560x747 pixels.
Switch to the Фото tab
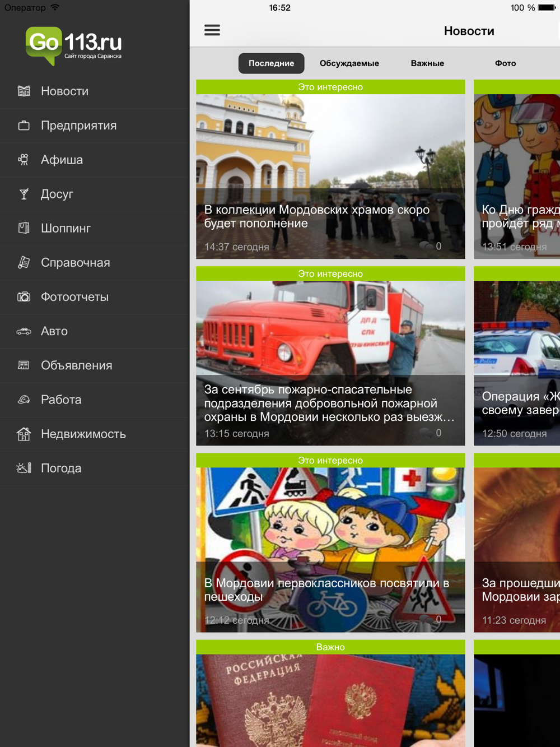coord(505,63)
